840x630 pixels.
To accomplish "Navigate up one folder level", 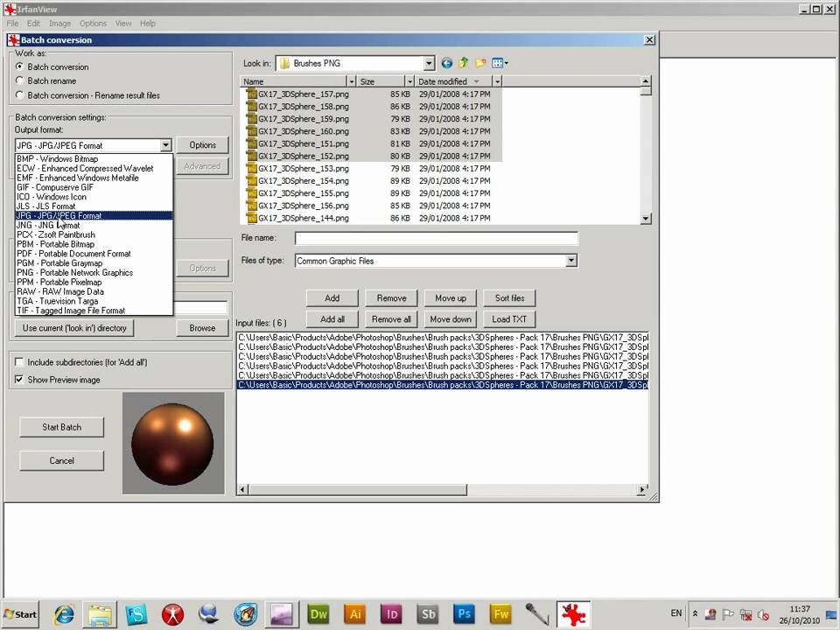I will (x=464, y=63).
